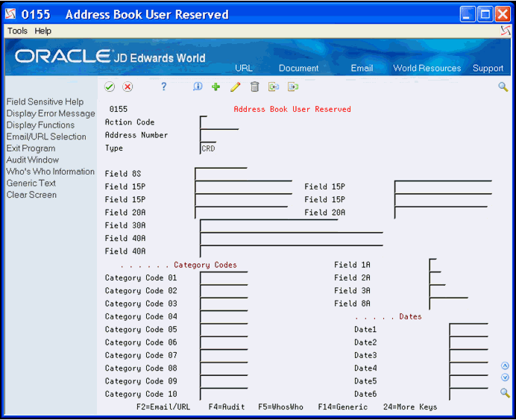Click the Field 3A input field
516x420 pixels.
[438, 291]
